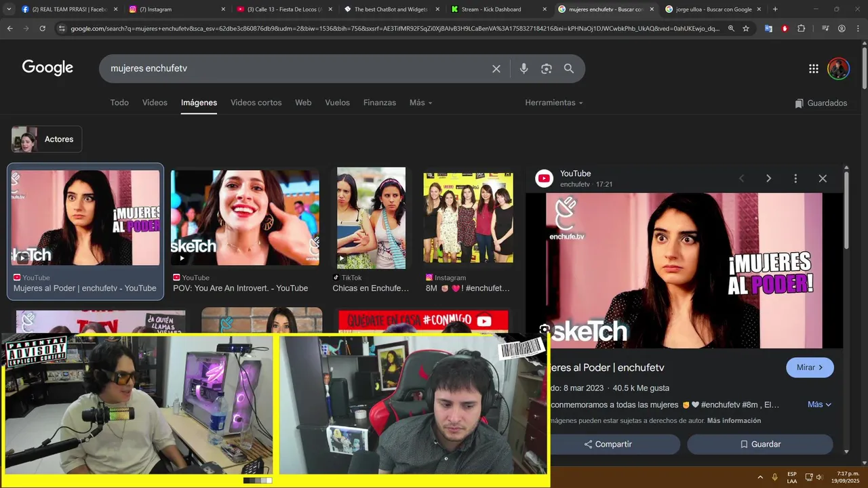868x488 pixels.
Task: Open Chrome three-dot menu
Action: [x=858, y=28]
